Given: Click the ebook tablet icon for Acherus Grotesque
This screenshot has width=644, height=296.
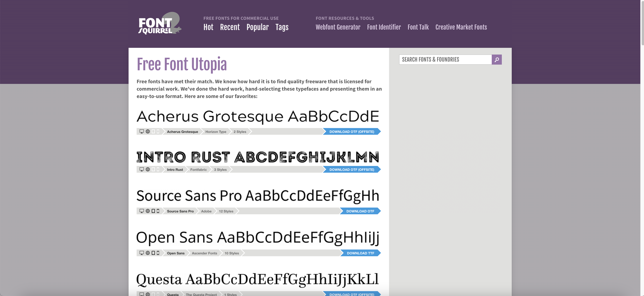Looking at the screenshot, I should click(x=153, y=132).
